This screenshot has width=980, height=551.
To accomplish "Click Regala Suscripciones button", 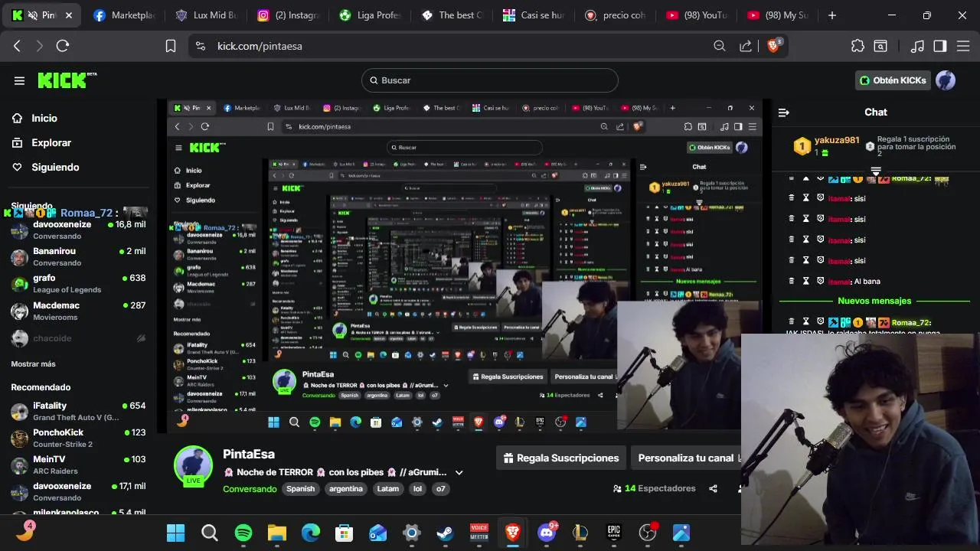I will point(561,458).
